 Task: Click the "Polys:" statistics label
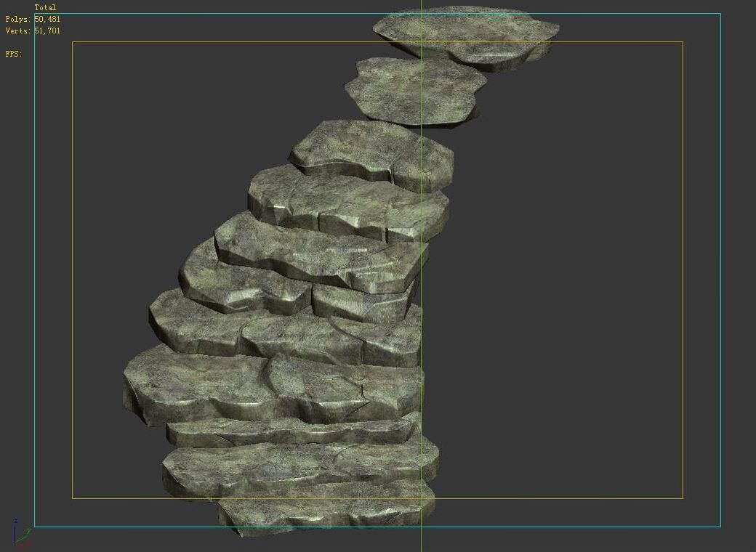click(18, 20)
